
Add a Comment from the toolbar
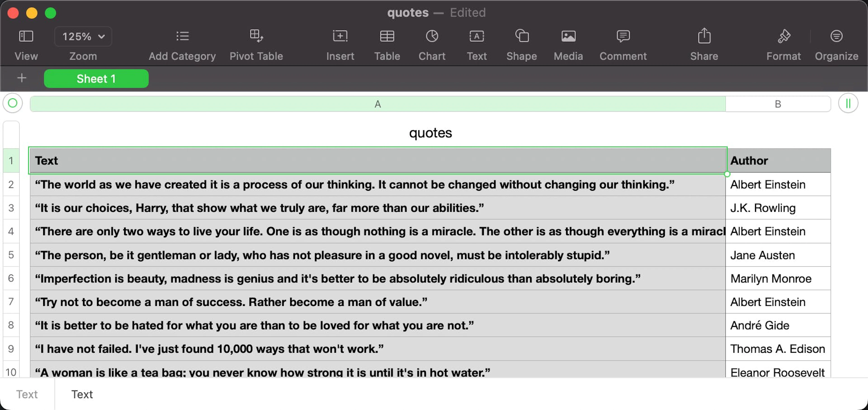(623, 36)
